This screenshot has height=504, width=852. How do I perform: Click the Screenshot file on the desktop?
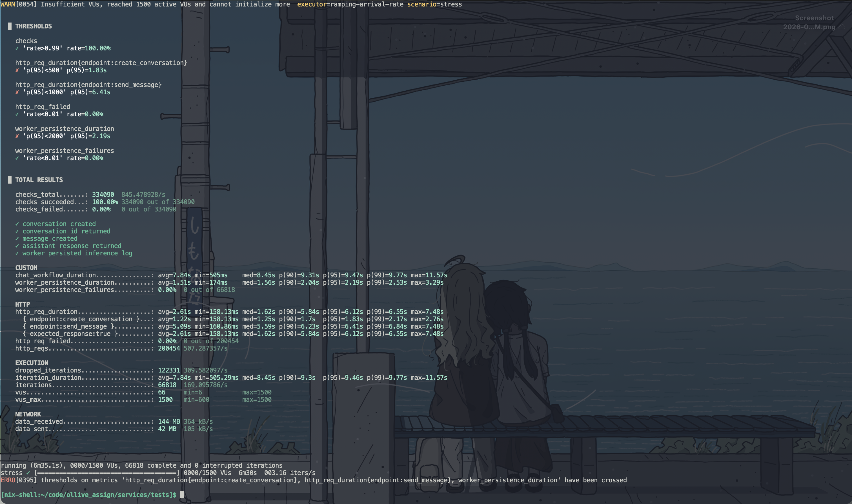[814, 23]
